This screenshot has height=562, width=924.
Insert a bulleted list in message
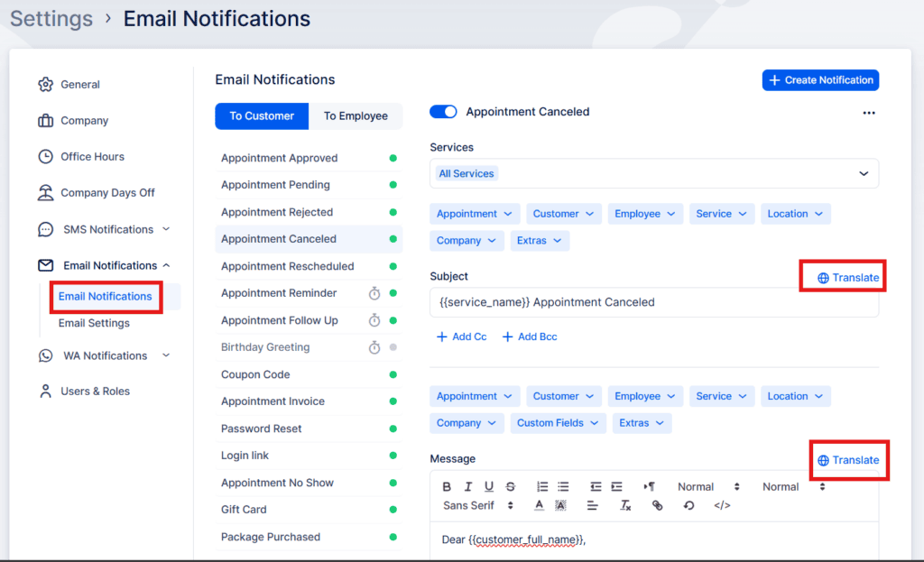click(563, 486)
